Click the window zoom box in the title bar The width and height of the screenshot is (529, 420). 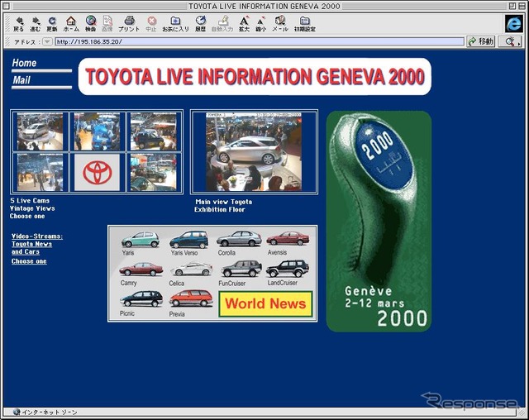pos(512,6)
